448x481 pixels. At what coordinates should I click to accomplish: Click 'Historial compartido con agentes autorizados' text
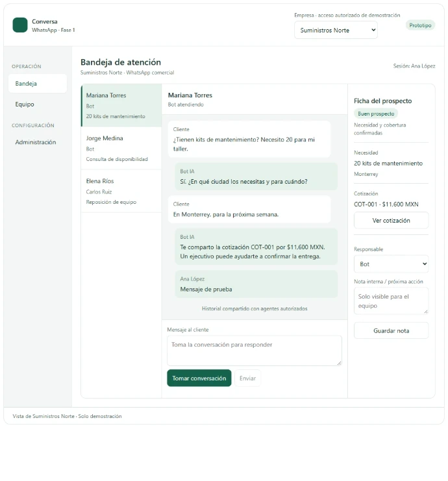click(x=255, y=308)
